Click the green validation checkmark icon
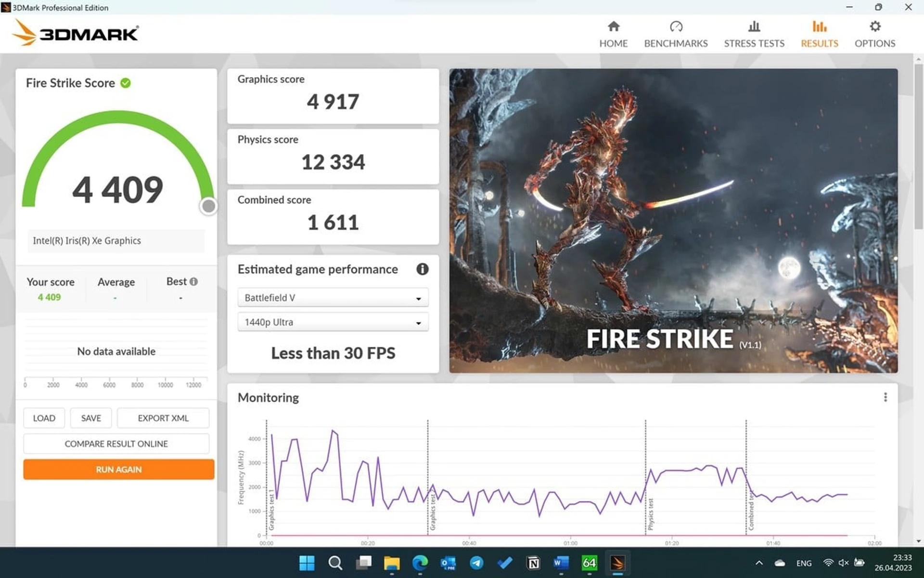The image size is (924, 578). (126, 83)
